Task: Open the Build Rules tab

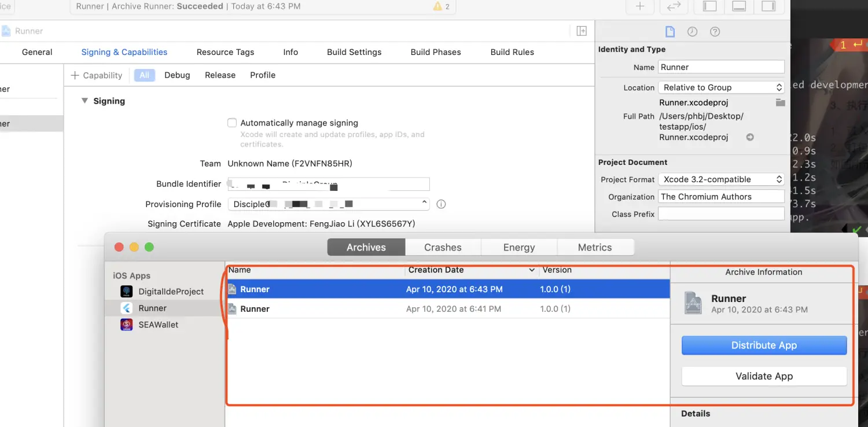Action: point(512,52)
